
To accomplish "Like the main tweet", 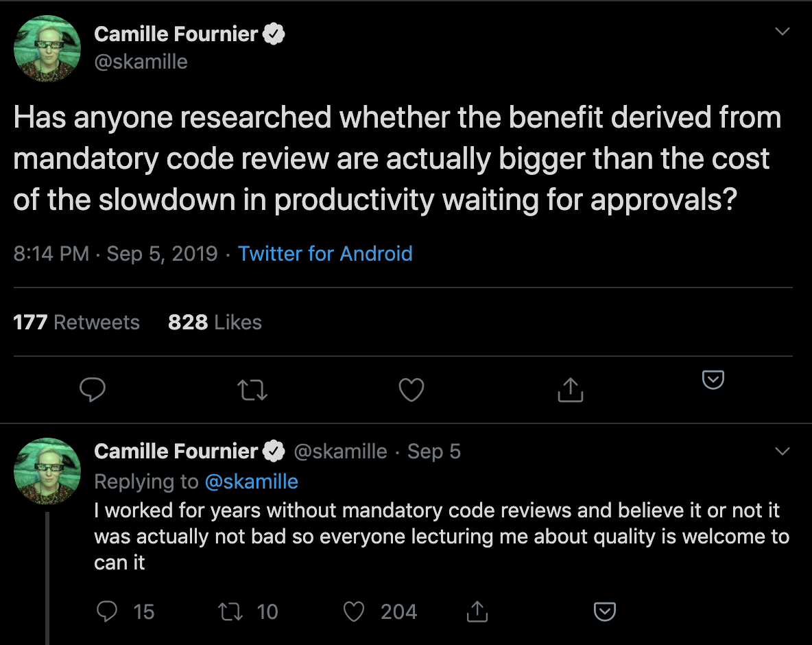I will coord(411,389).
